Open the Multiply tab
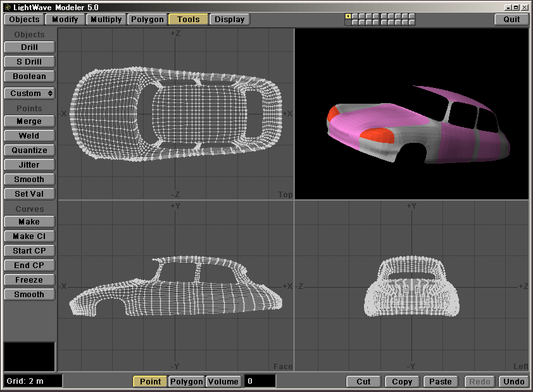Image resolution: width=533 pixels, height=392 pixels. tap(106, 20)
